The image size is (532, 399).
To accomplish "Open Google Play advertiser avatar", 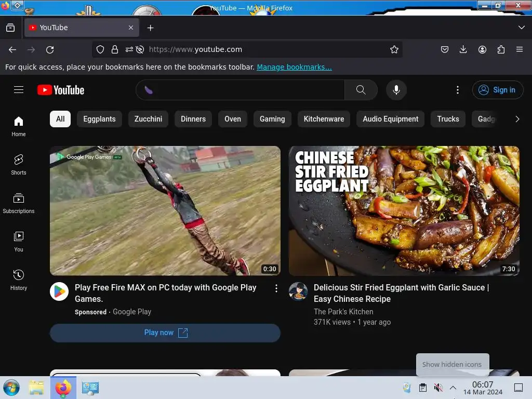I will click(59, 291).
